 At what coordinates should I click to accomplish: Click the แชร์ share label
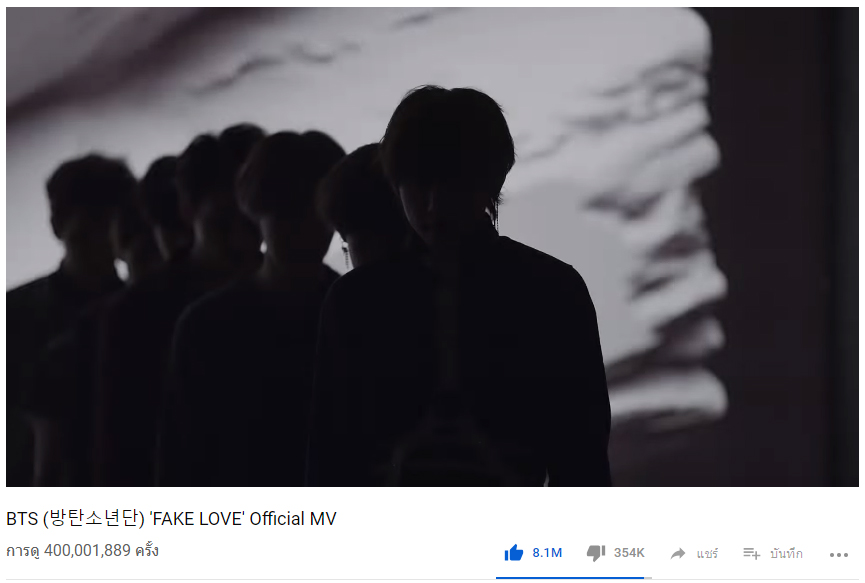[707, 553]
